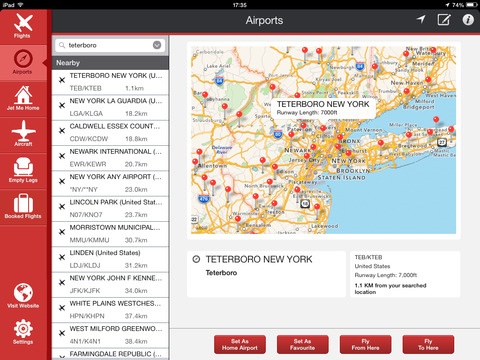Open the info icon in header
This screenshot has width=480, height=360.
click(468, 20)
